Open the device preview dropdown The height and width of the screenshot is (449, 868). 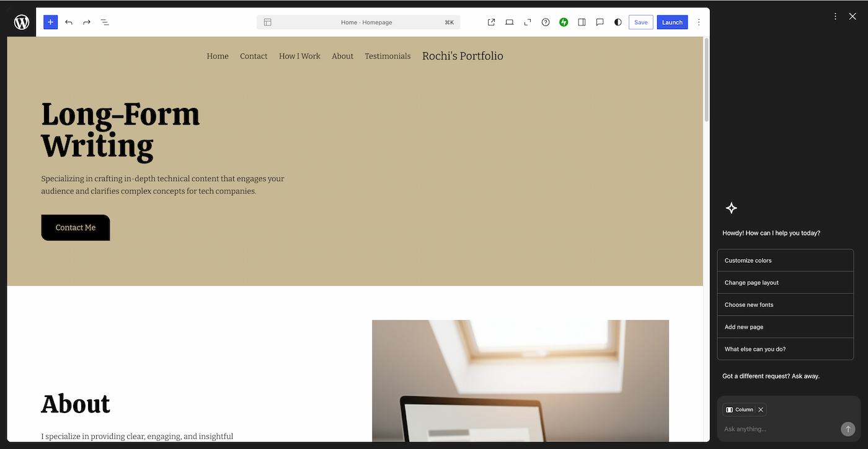pos(509,22)
